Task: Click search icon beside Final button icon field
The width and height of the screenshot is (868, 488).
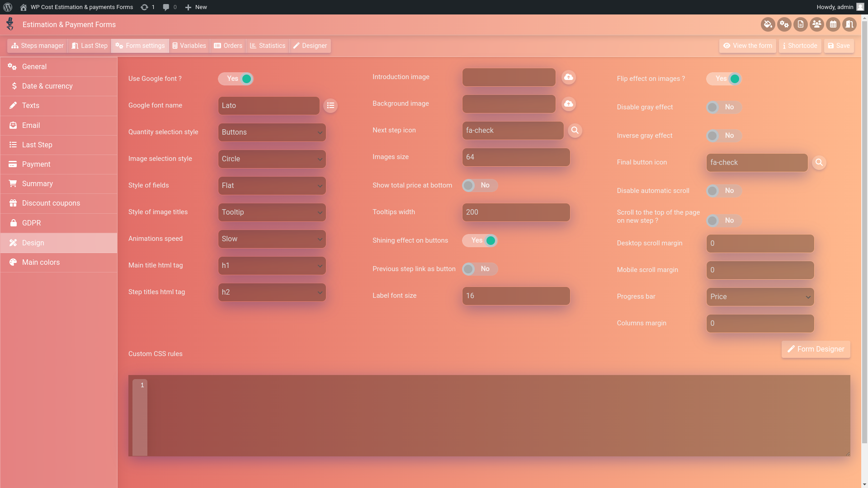Action: (x=819, y=163)
